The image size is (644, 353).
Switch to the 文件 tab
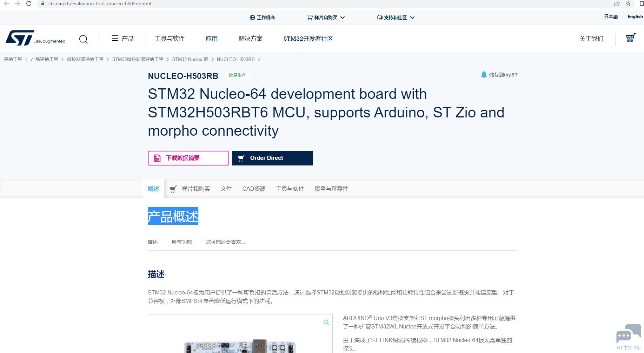point(226,189)
